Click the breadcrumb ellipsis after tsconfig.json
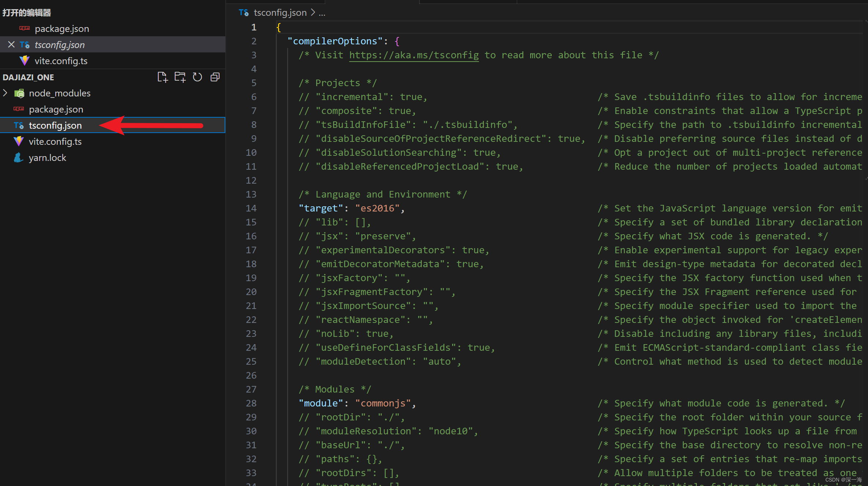The height and width of the screenshot is (486, 868). pos(322,13)
